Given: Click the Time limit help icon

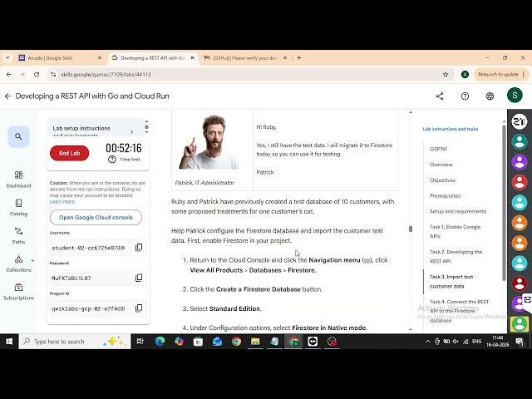Looking at the screenshot, I should point(112,160).
